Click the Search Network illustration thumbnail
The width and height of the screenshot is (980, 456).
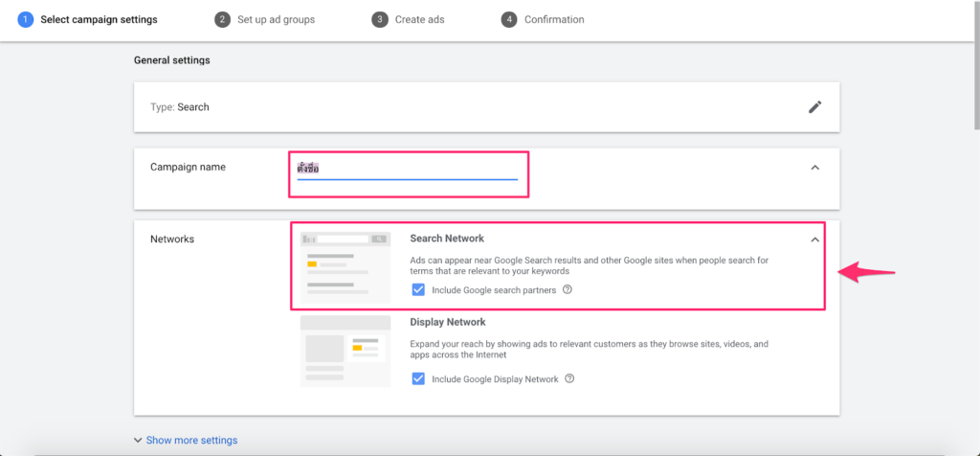(x=345, y=267)
